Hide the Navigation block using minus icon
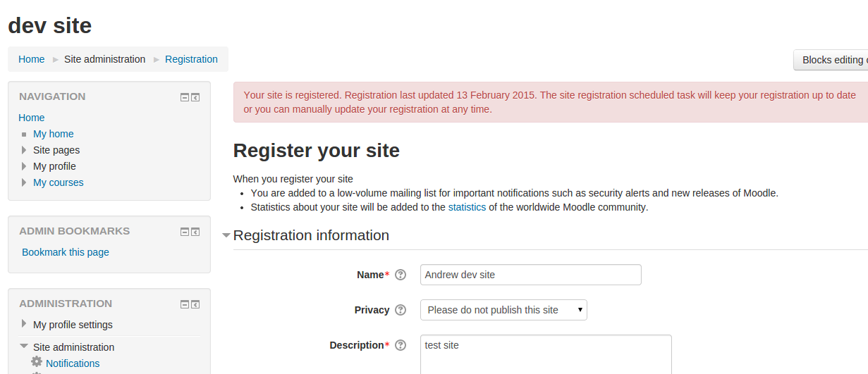Image resolution: width=868 pixels, height=374 pixels. pos(185,97)
